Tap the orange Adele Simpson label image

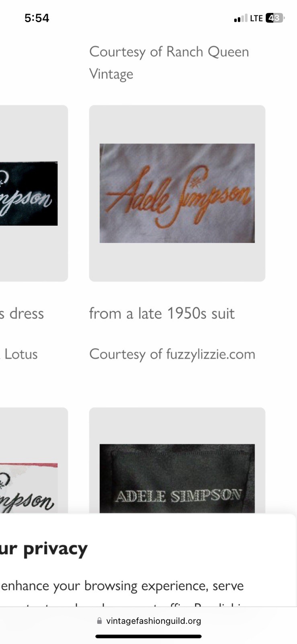(177, 193)
